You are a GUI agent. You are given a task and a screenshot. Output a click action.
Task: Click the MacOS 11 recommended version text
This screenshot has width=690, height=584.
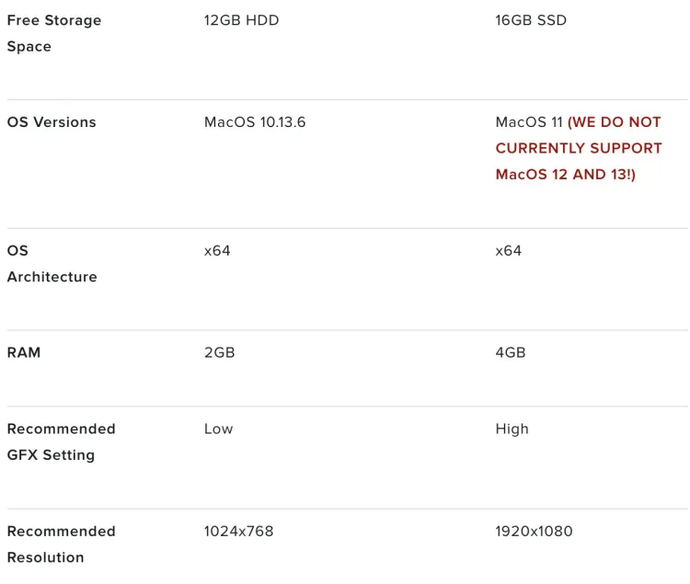tap(529, 122)
